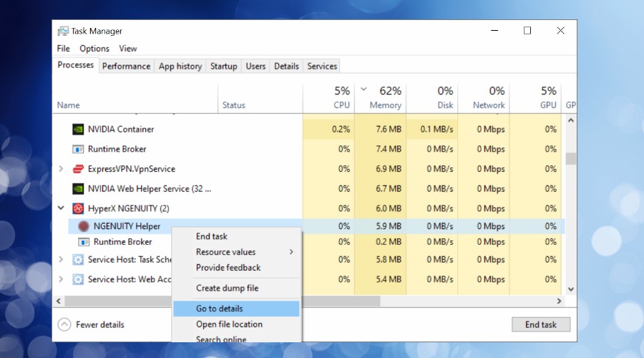The height and width of the screenshot is (358, 644).
Task: Click the Service Host: Task Scheduler gear icon
Action: point(78,260)
